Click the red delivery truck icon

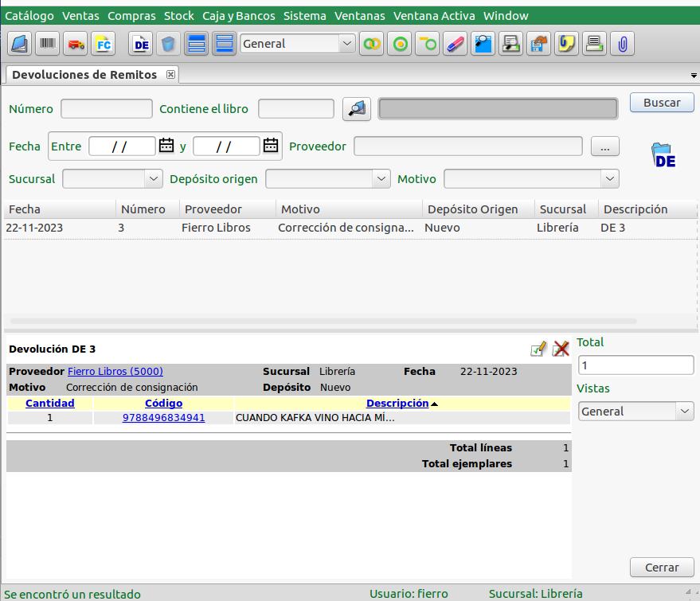click(76, 44)
